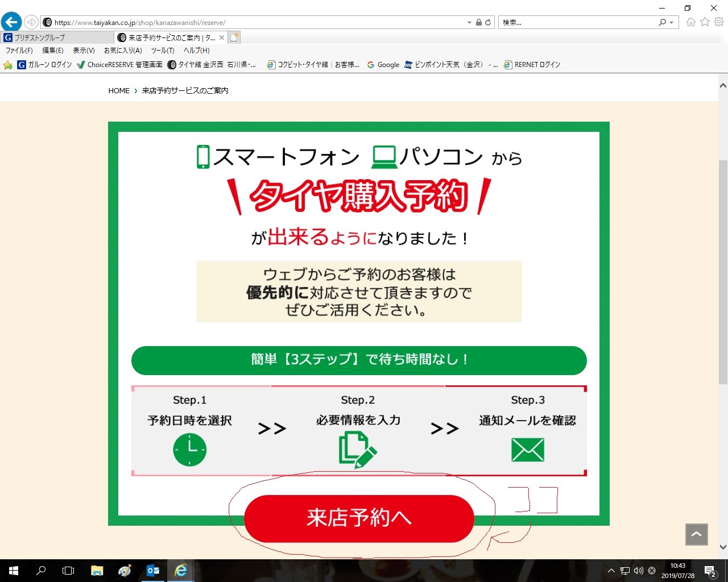Close the 来店予約サービスのご案内 tab
This screenshot has width=728, height=582.
tap(222, 38)
